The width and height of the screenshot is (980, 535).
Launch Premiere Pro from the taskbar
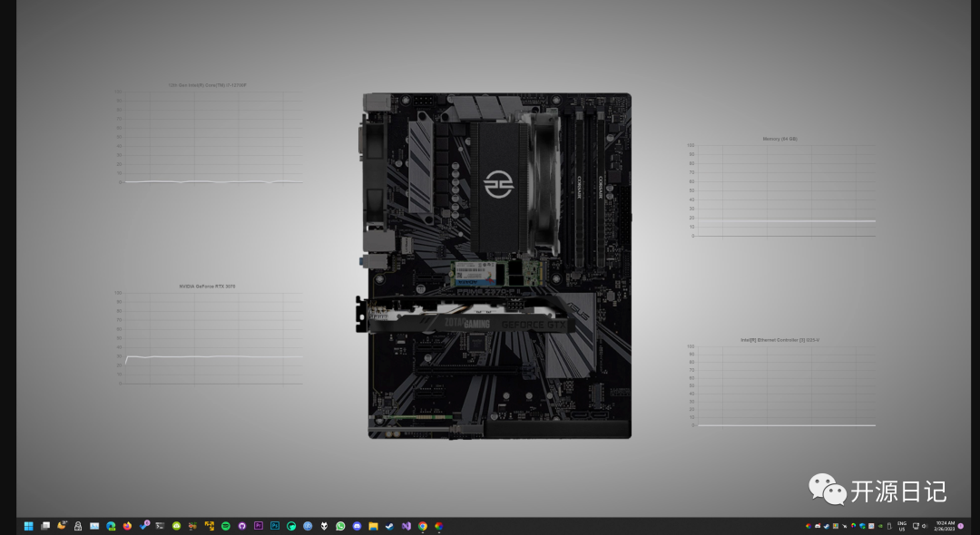(258, 525)
